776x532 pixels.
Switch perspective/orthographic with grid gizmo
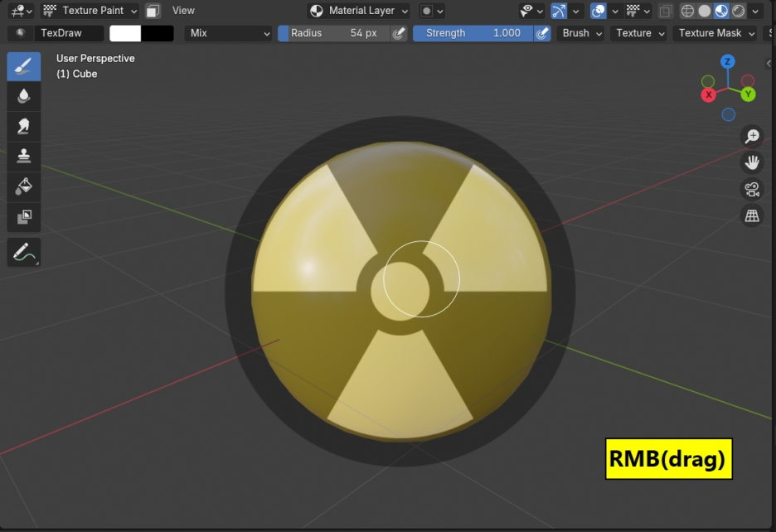point(752,215)
